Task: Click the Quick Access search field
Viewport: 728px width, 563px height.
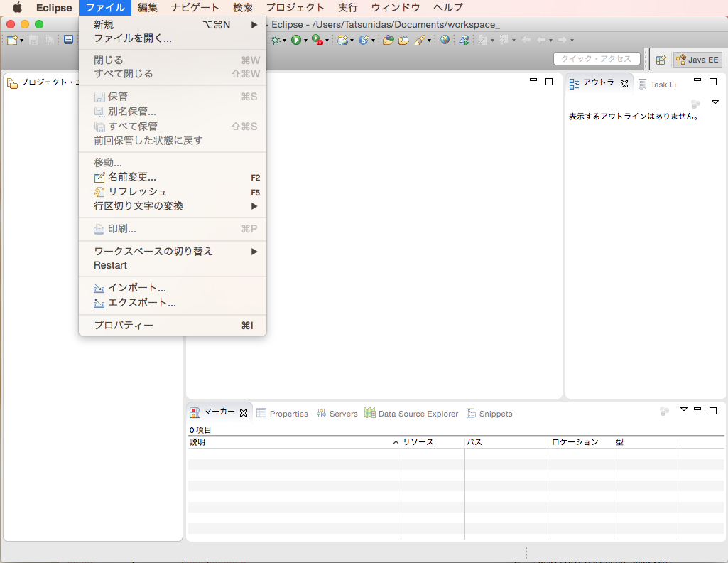Action: pos(597,58)
